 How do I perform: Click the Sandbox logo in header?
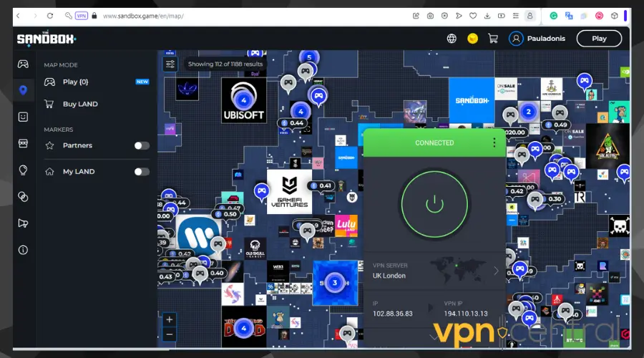coord(47,39)
